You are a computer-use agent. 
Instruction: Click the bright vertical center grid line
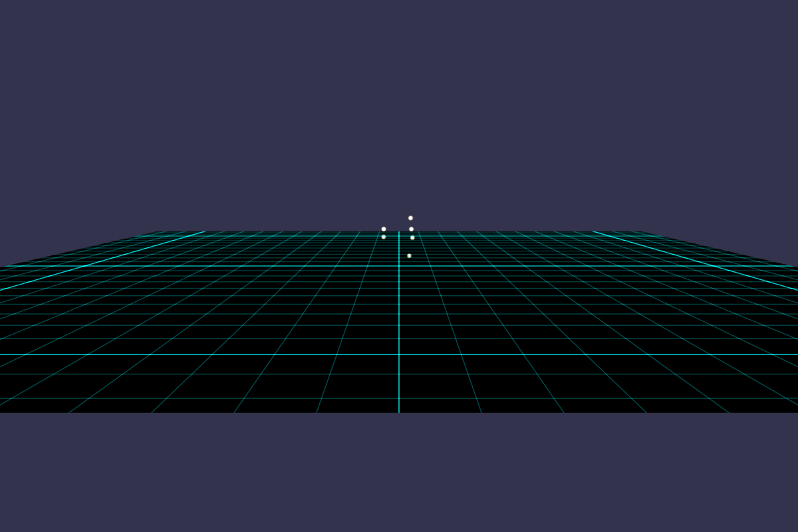(399, 332)
